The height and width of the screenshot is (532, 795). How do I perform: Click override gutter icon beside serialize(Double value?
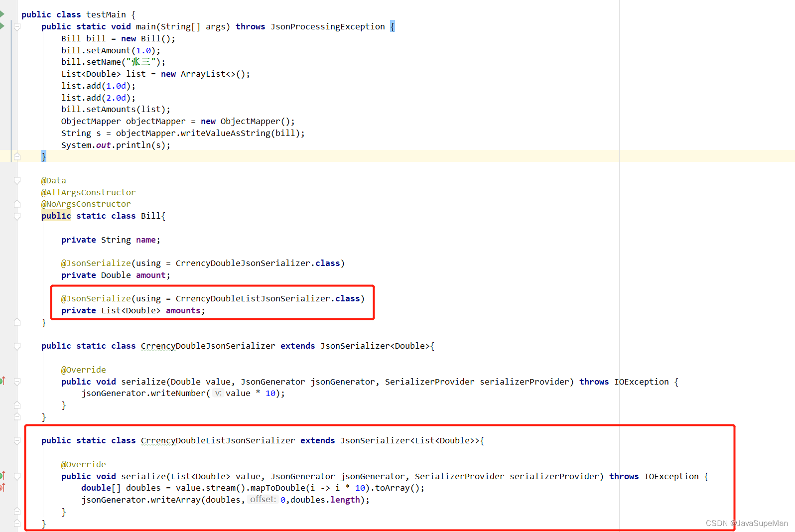click(x=2, y=381)
